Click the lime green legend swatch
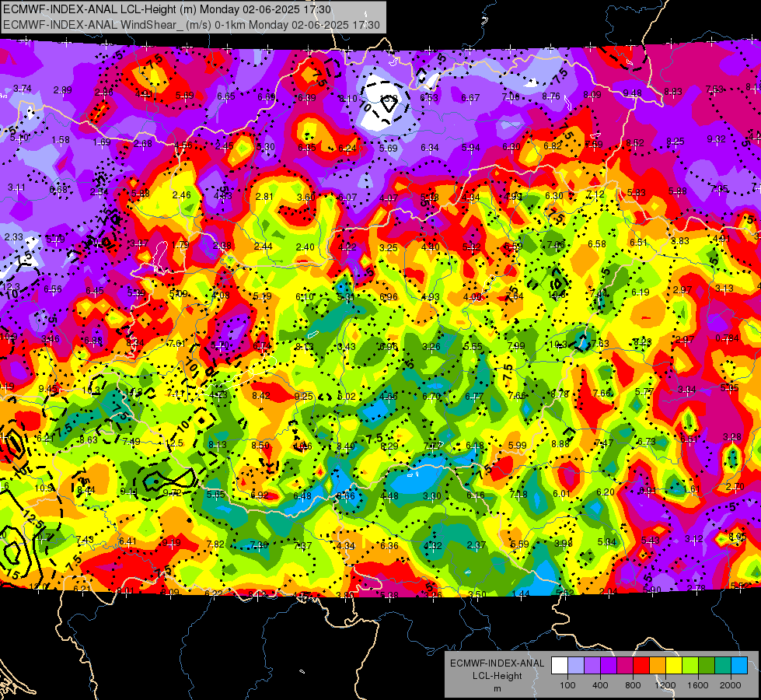761x700 pixels. point(690,666)
